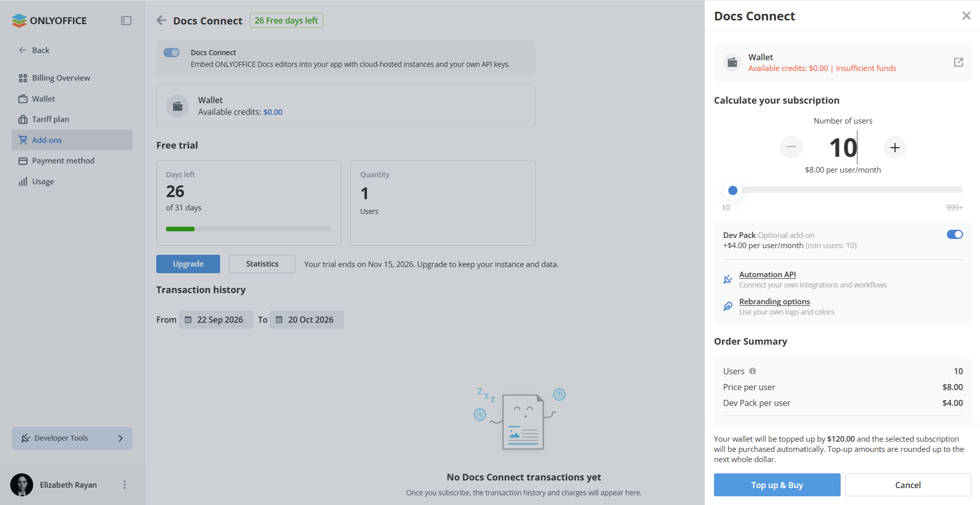Toggle the Docs Connect switch
Image resolution: width=980 pixels, height=505 pixels.
pyautogui.click(x=171, y=53)
